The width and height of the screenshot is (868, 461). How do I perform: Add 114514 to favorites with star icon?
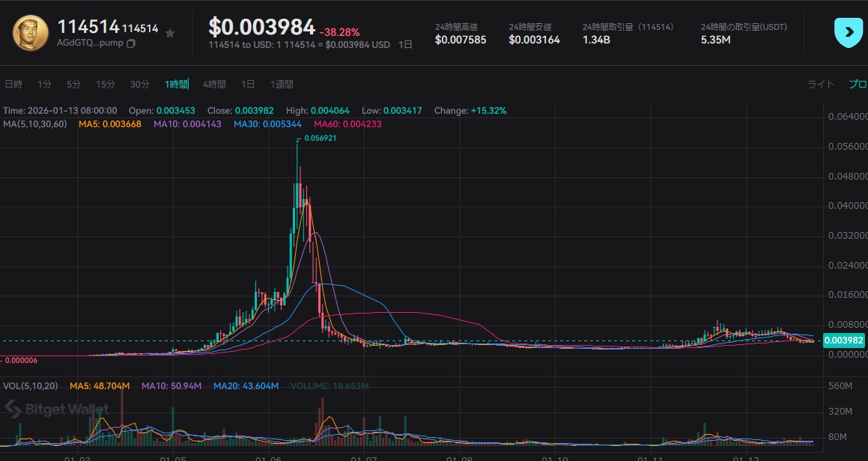pyautogui.click(x=170, y=33)
